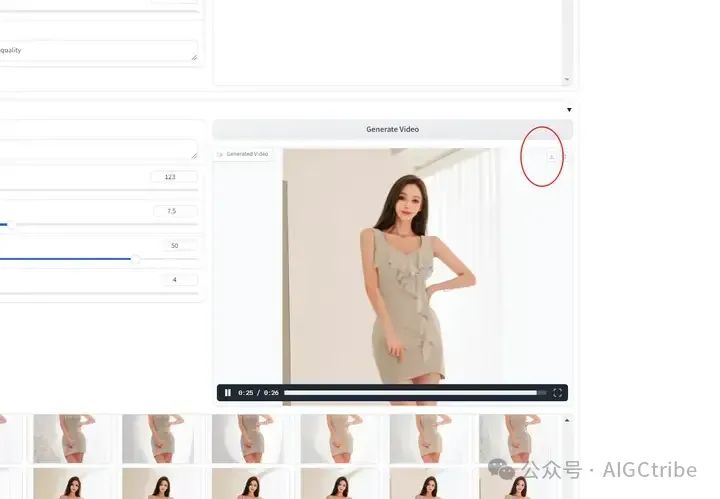Click the scroll-down arrow of the top-right text box
Viewport: 720px width, 499px height.
(x=567, y=79)
